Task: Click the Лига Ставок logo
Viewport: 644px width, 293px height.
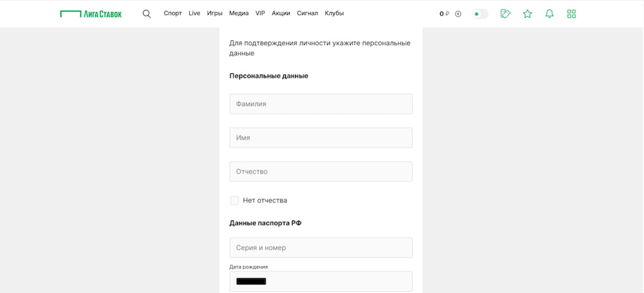Action: [91, 13]
